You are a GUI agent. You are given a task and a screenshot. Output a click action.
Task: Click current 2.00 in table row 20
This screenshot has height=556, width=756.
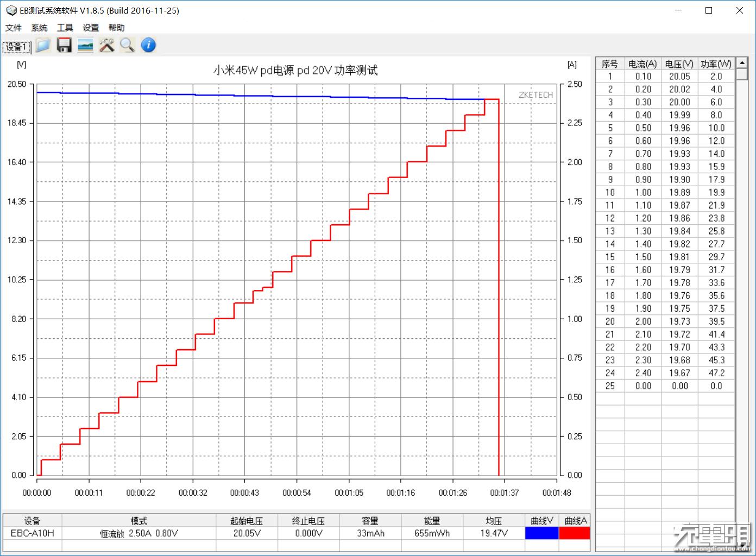(643, 321)
